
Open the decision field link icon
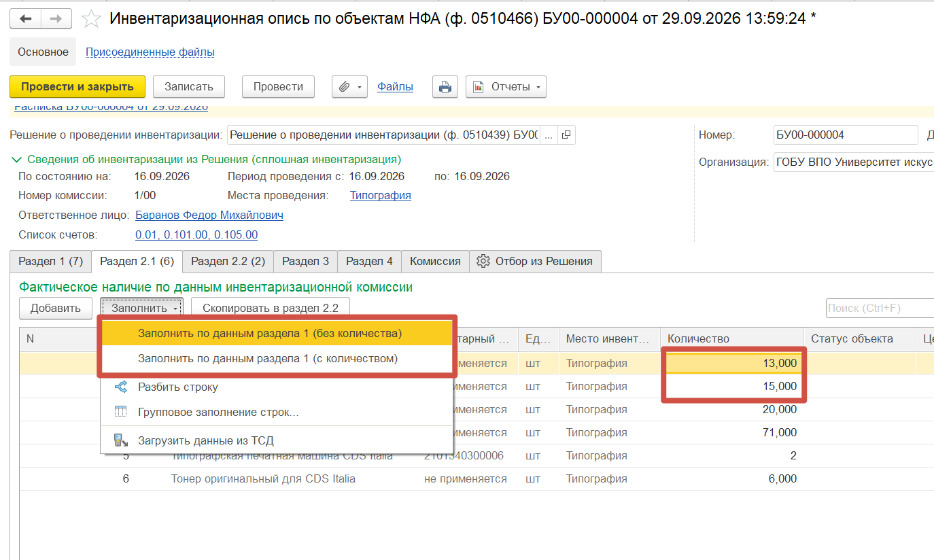point(567,135)
